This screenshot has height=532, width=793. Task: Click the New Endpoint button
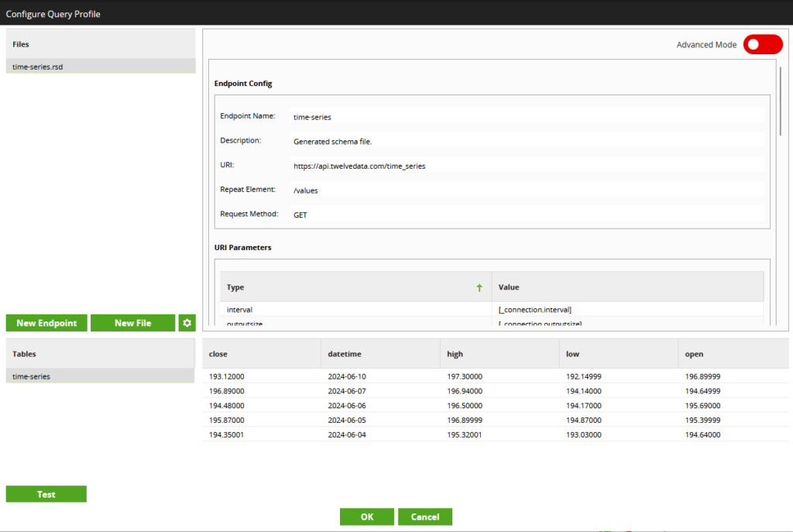46,323
